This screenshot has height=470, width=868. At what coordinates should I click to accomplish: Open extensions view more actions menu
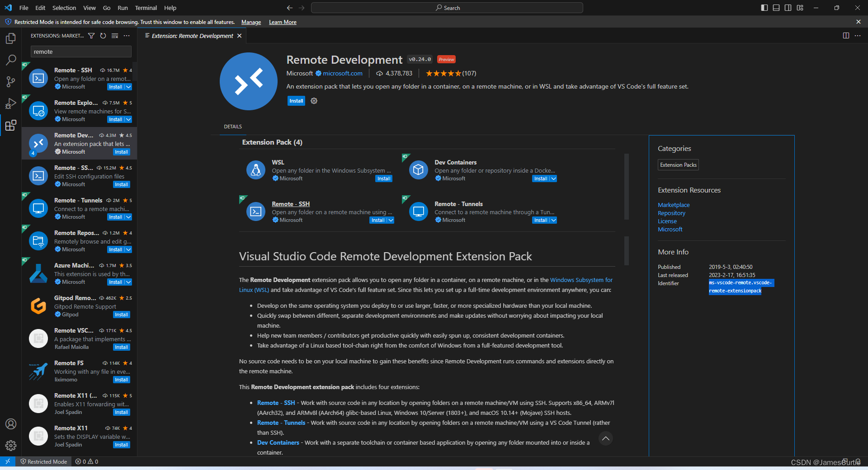coord(127,36)
